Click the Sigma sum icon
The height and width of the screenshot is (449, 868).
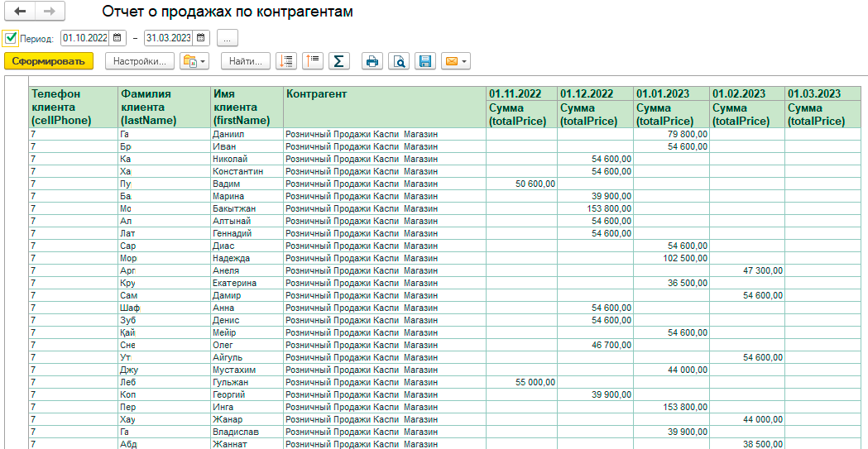[x=339, y=61]
